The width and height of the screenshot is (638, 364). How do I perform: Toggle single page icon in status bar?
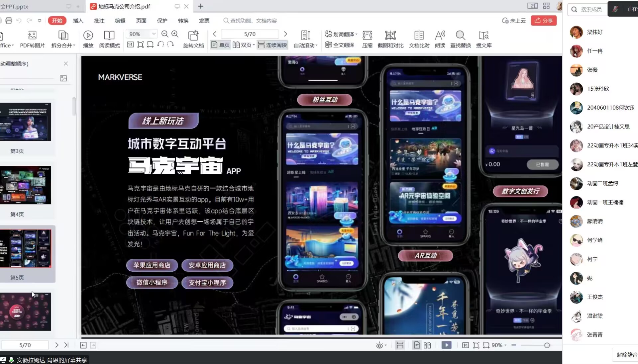pyautogui.click(x=417, y=345)
